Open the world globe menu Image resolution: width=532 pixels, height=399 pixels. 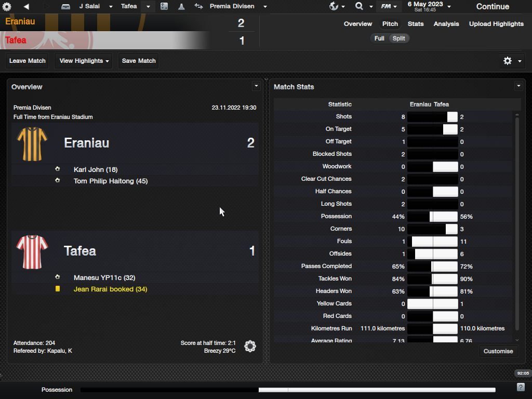tap(334, 6)
